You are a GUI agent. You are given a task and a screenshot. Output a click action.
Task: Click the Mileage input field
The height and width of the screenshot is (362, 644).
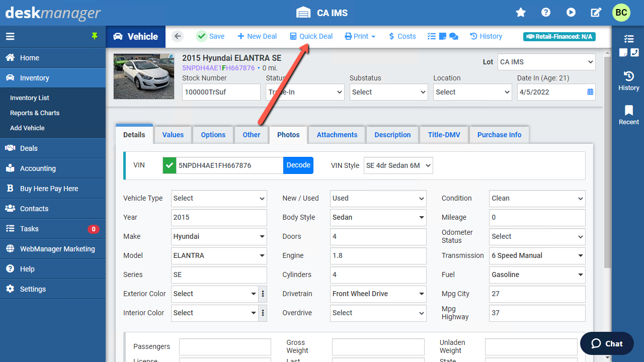coord(537,217)
